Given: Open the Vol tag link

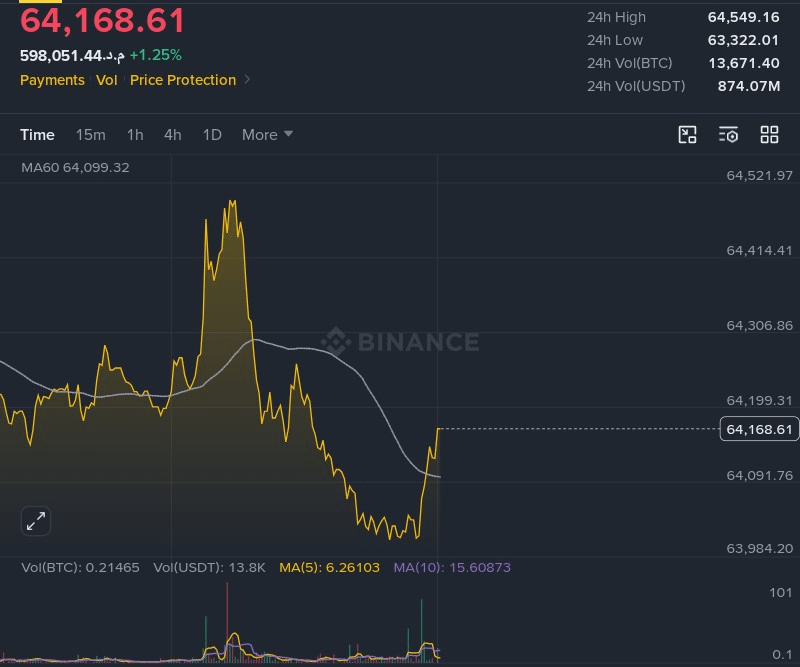Looking at the screenshot, I should 107,80.
